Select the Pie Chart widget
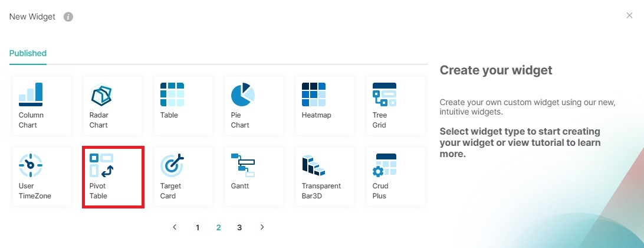 (x=254, y=106)
